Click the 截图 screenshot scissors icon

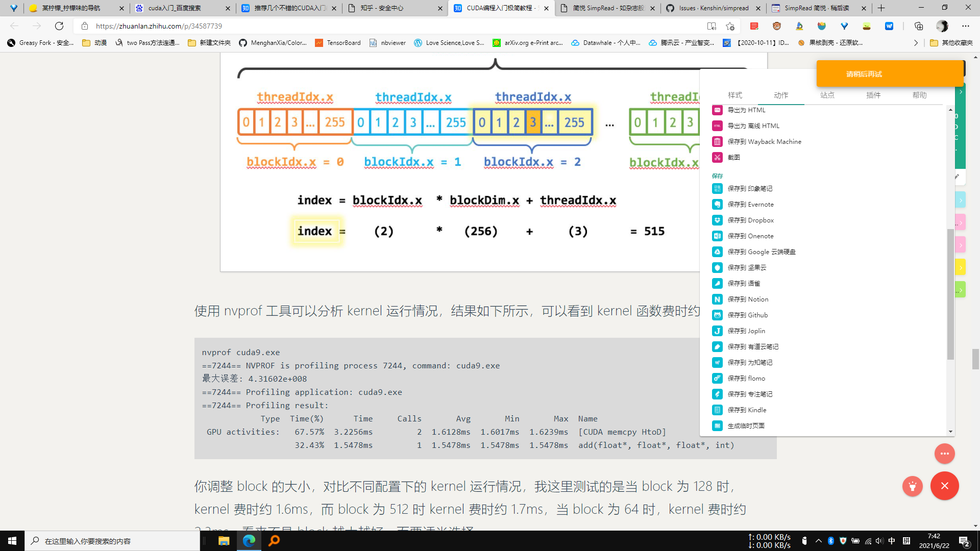click(717, 158)
